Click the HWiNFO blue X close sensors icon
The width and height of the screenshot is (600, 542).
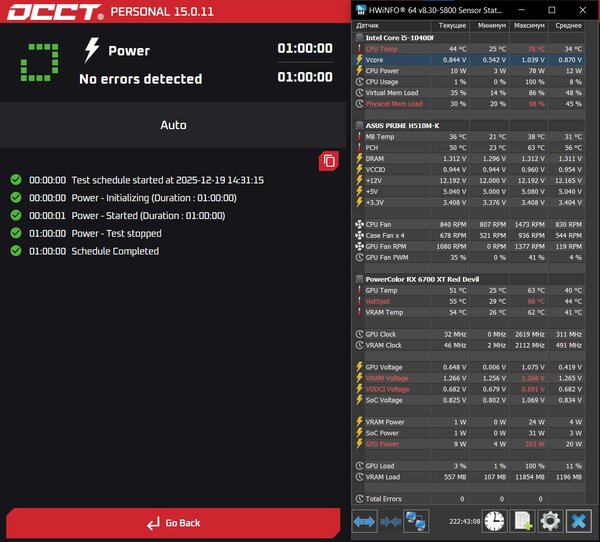[x=578, y=521]
